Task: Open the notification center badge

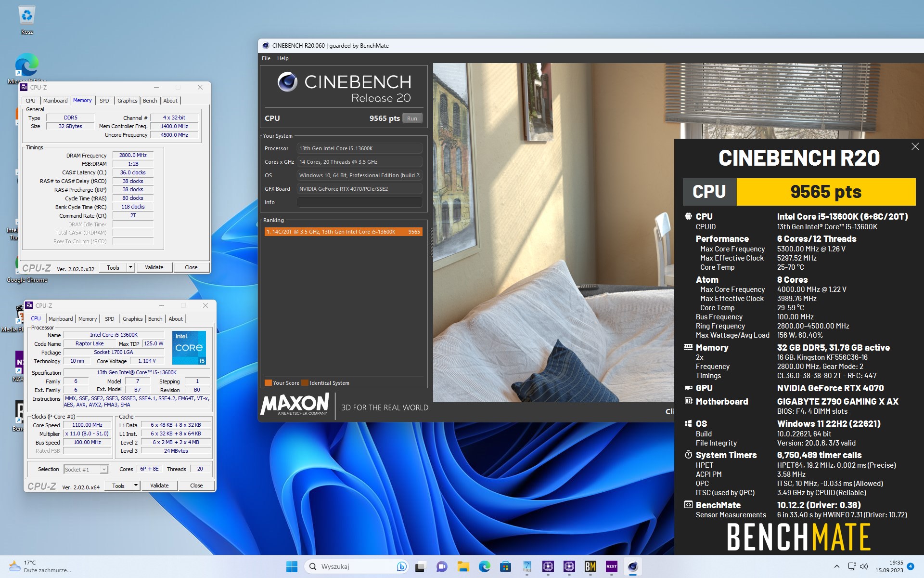Action: [911, 566]
